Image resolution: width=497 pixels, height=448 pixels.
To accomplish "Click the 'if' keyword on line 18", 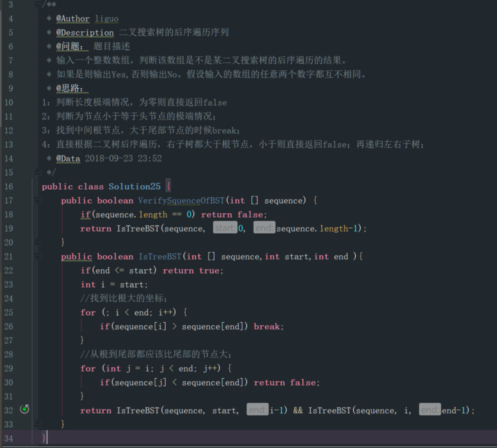I will (x=85, y=214).
